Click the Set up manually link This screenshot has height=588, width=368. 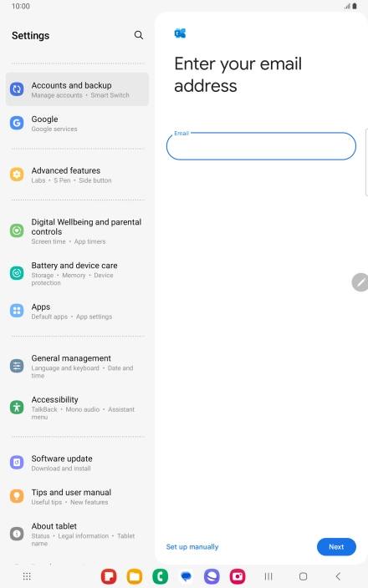tap(192, 547)
